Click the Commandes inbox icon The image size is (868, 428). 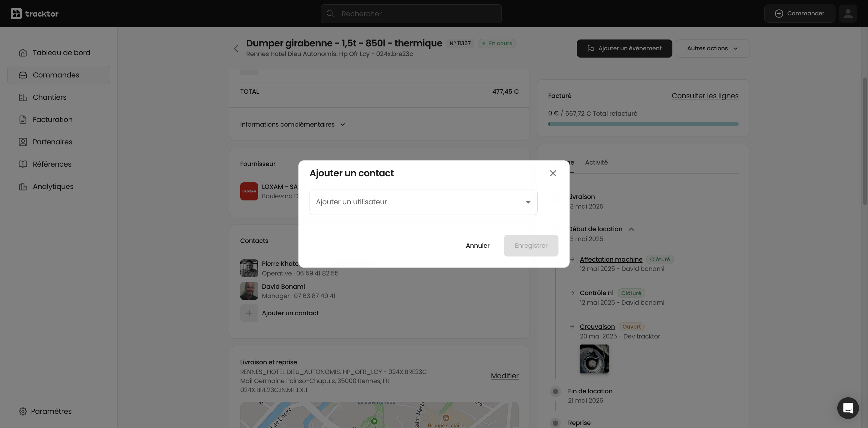pyautogui.click(x=23, y=75)
